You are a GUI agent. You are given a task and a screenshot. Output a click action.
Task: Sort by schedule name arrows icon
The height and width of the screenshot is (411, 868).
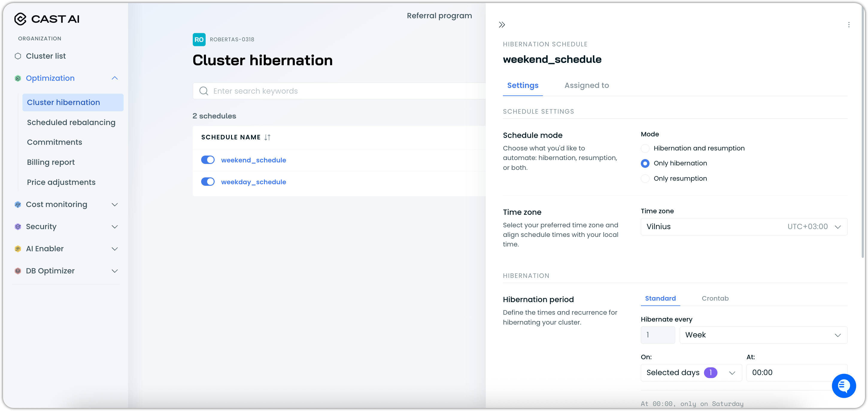pyautogui.click(x=267, y=137)
